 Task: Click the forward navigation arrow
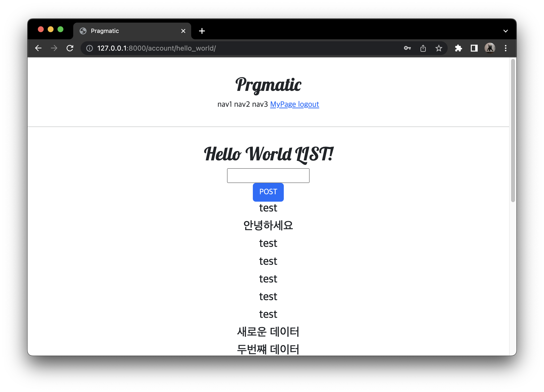[54, 48]
